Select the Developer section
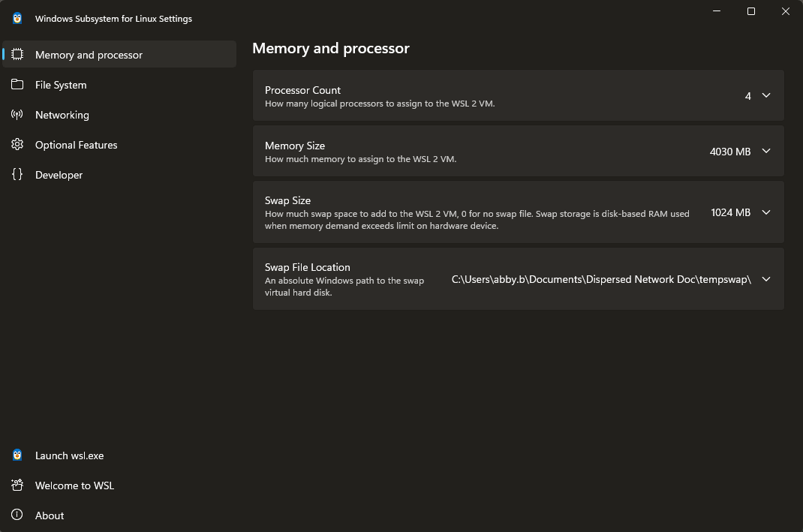Screen dimensions: 803x532 coord(119,175)
